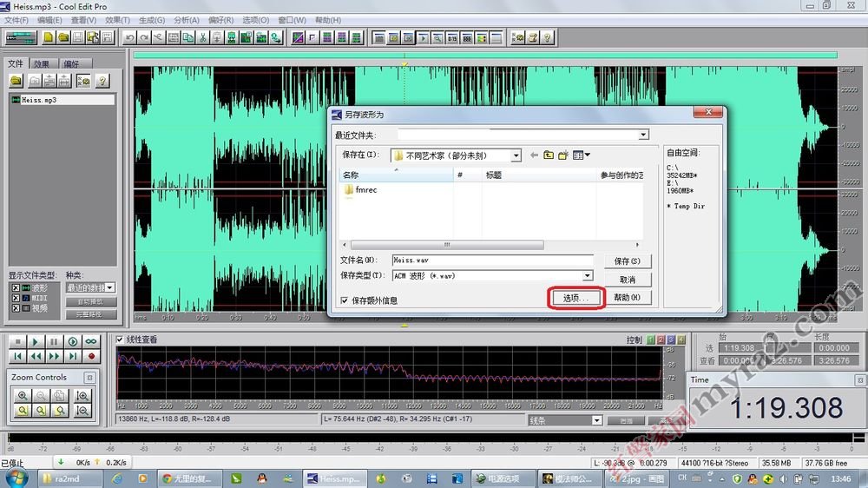Open the 文件(F) menu
The height and width of the screenshot is (488, 868).
(16, 20)
